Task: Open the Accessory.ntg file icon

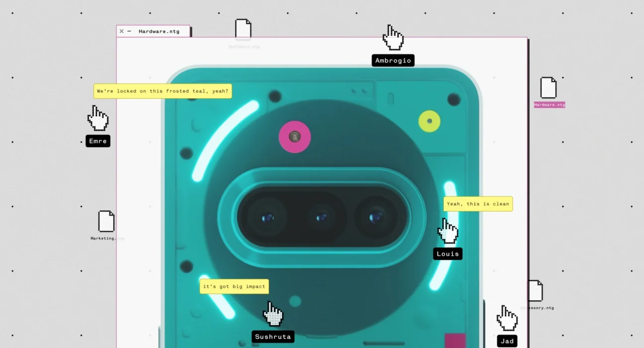Action: click(x=535, y=291)
